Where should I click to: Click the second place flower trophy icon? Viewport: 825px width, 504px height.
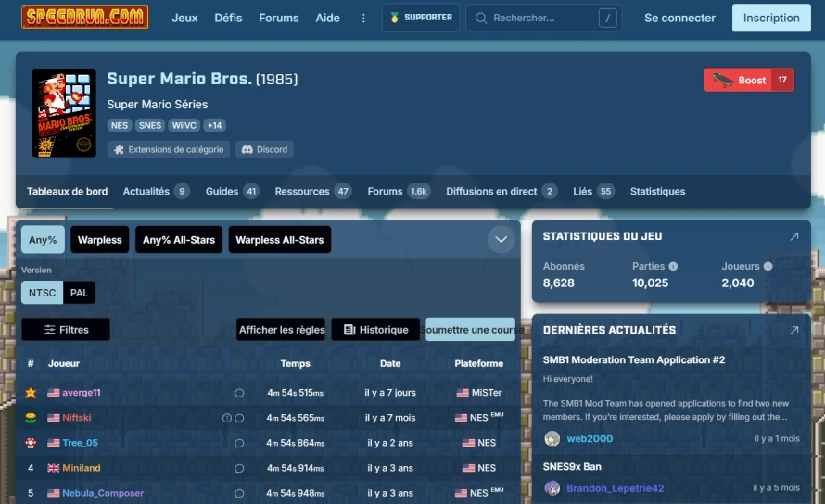(x=31, y=418)
